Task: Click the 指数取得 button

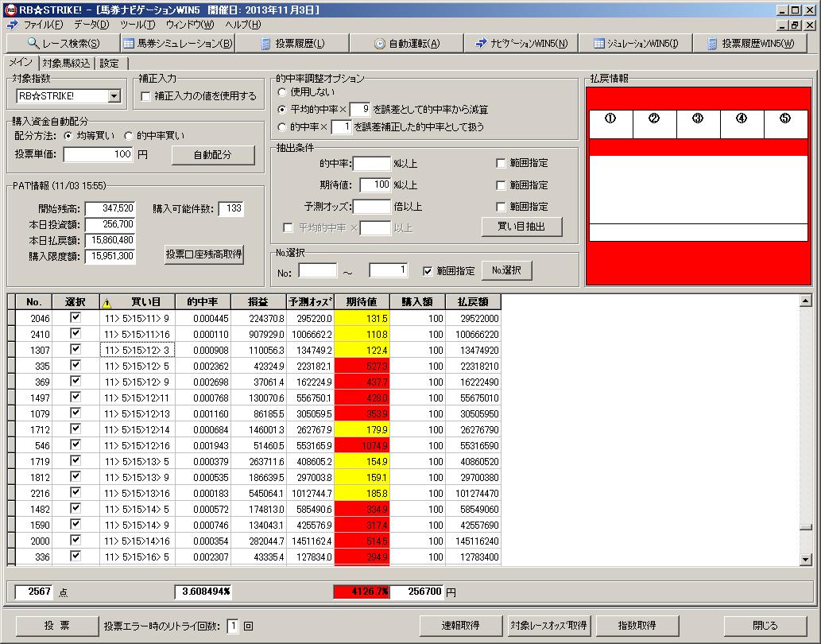Action: click(637, 625)
